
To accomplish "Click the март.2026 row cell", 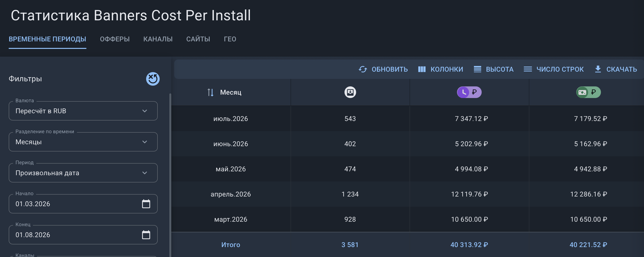I will click(x=231, y=219).
